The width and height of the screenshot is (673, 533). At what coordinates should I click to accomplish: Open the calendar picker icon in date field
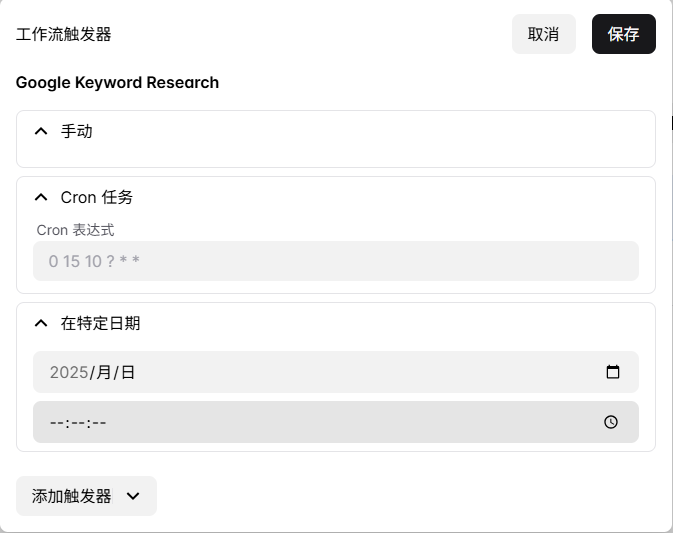613,372
